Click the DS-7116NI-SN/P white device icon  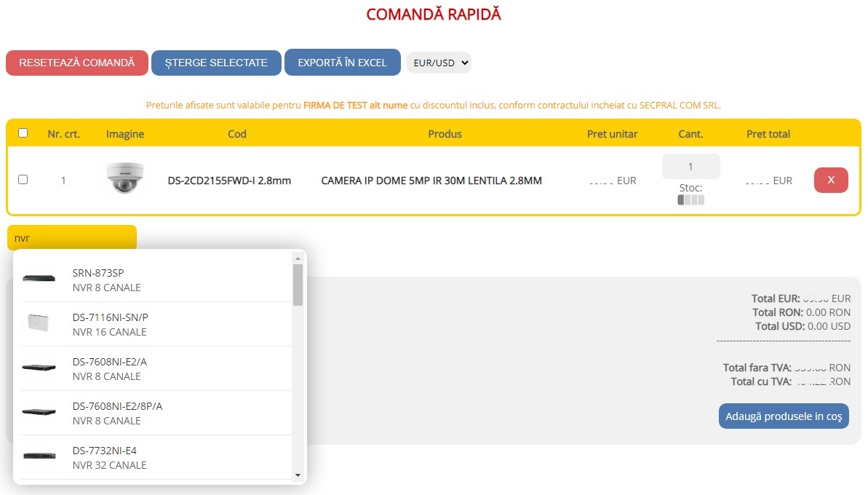tap(39, 323)
